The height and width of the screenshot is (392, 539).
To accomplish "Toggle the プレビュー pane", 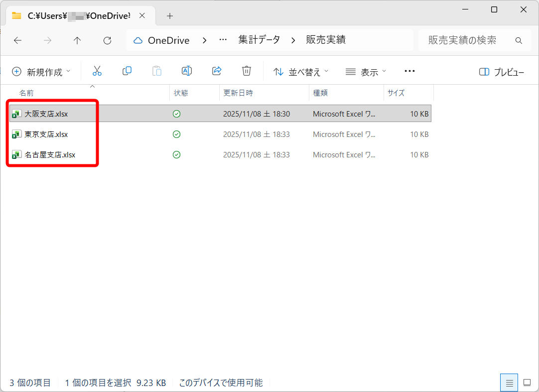I will (503, 72).
